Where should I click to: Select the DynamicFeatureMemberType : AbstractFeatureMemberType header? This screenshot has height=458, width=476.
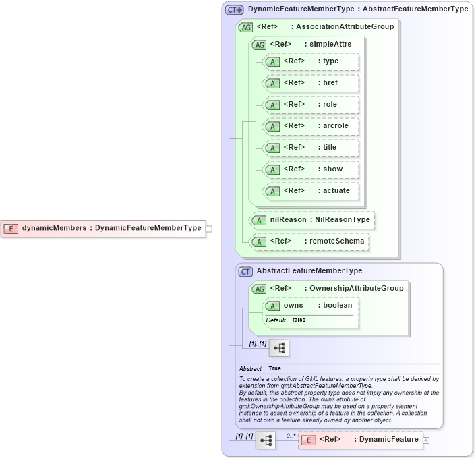(358, 9)
